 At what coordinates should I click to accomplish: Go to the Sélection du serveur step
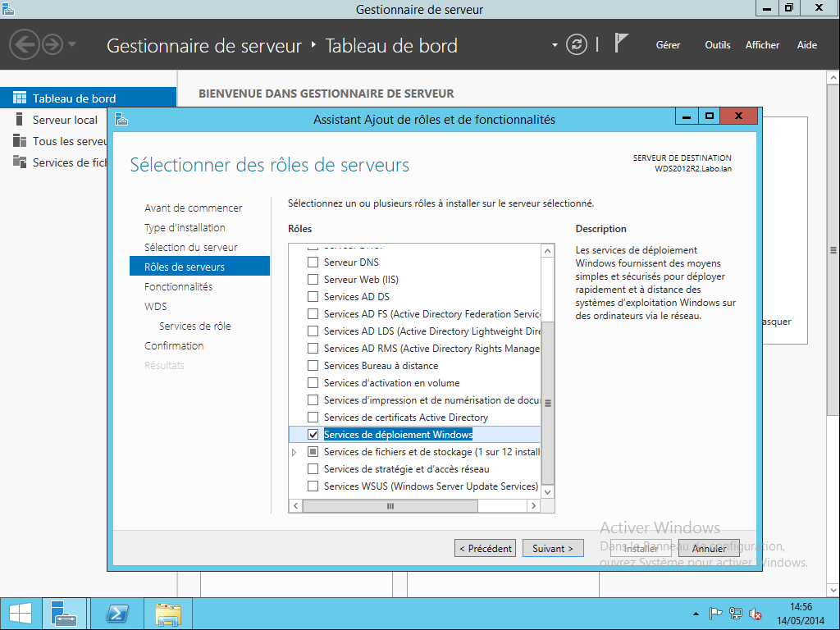pyautogui.click(x=190, y=248)
